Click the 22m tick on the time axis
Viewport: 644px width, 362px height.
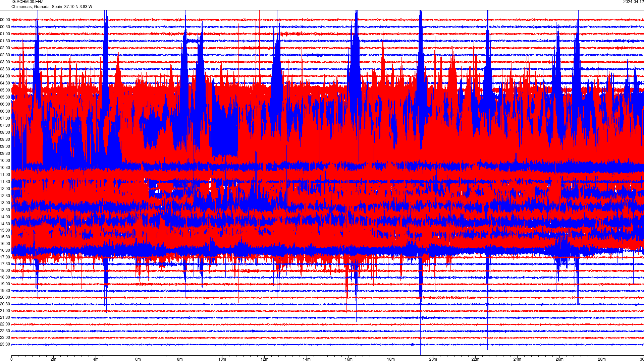click(x=475, y=359)
